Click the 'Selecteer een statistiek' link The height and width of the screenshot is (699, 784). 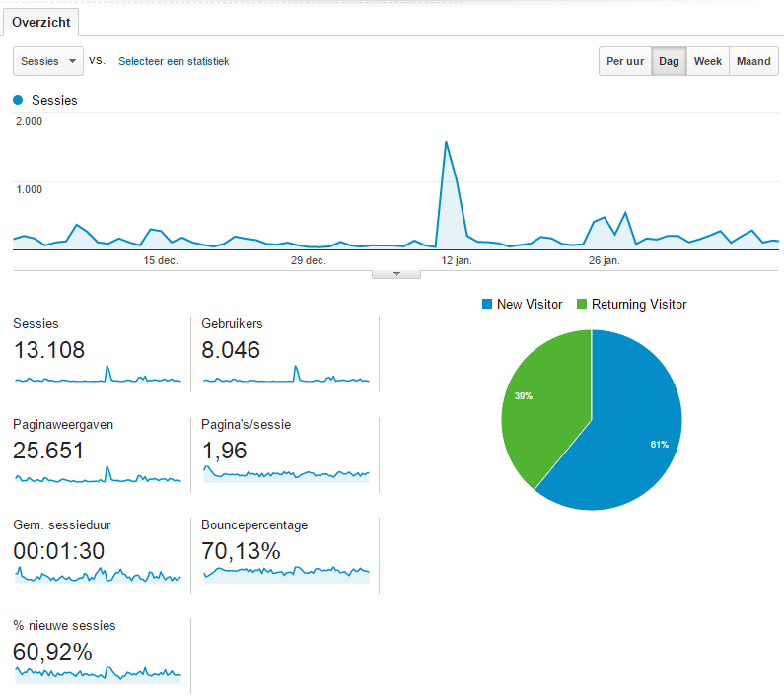pyautogui.click(x=174, y=61)
